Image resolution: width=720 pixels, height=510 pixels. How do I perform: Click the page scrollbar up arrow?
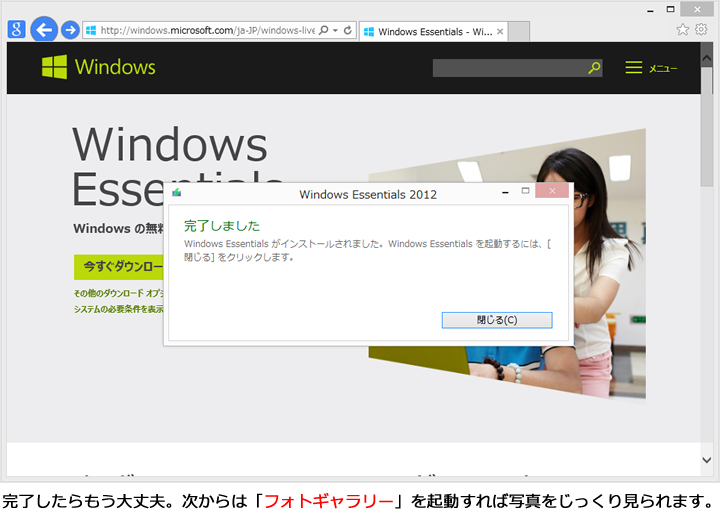pyautogui.click(x=707, y=58)
